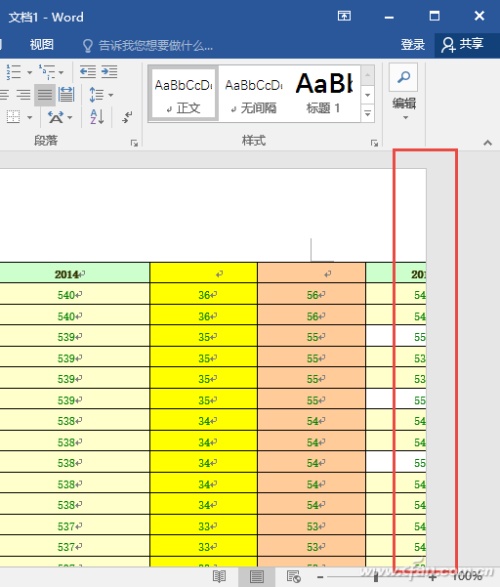This screenshot has width=500, height=587.
Task: Open the borders dropdown arrow
Action: pos(30,118)
